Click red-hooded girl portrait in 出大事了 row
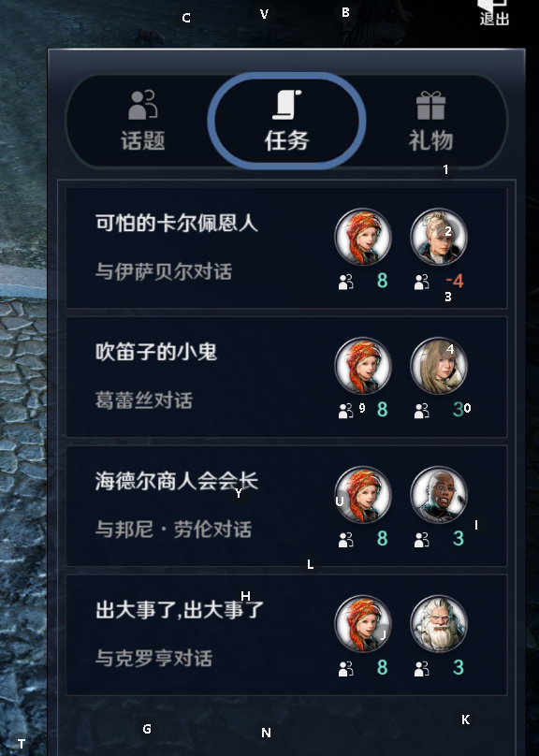 pos(362,623)
